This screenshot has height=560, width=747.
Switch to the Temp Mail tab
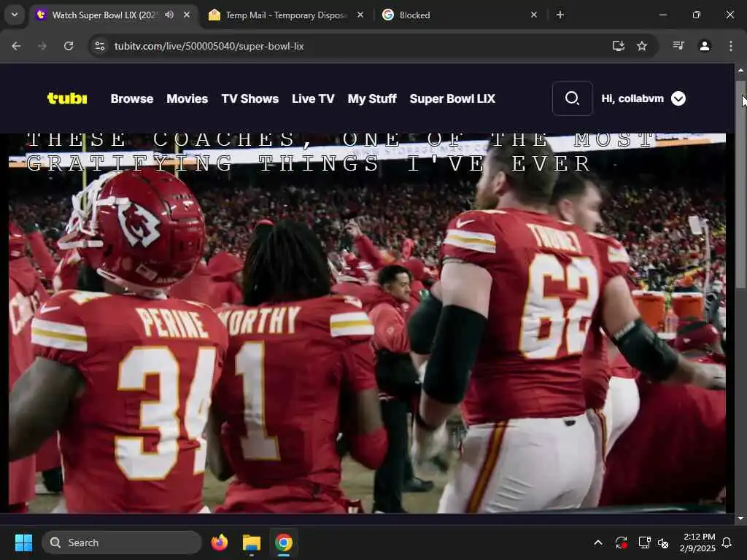[x=286, y=15]
